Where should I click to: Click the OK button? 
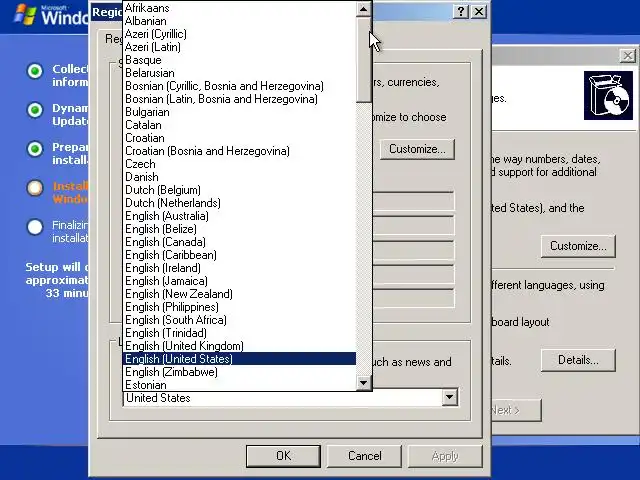283,456
